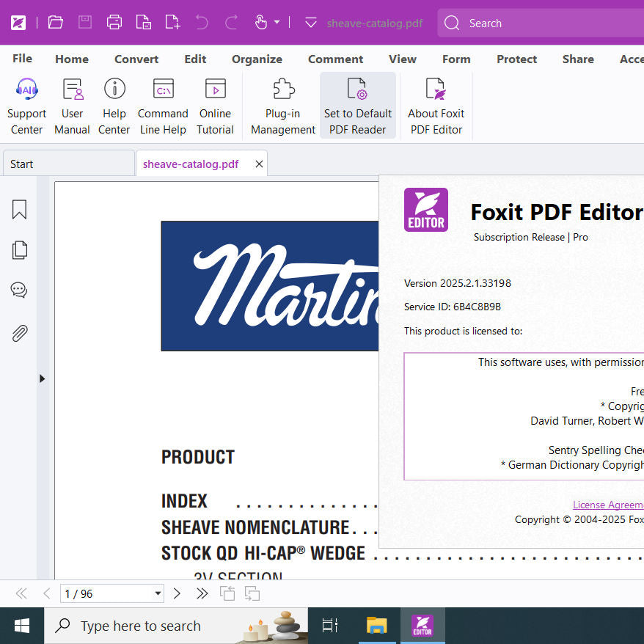Open the page number dropdown arrow

pos(158,593)
